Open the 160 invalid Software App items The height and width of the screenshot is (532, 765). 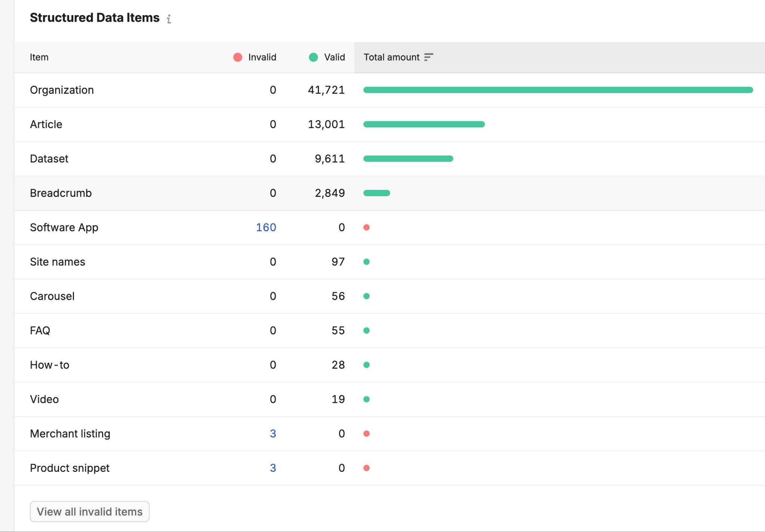click(266, 227)
